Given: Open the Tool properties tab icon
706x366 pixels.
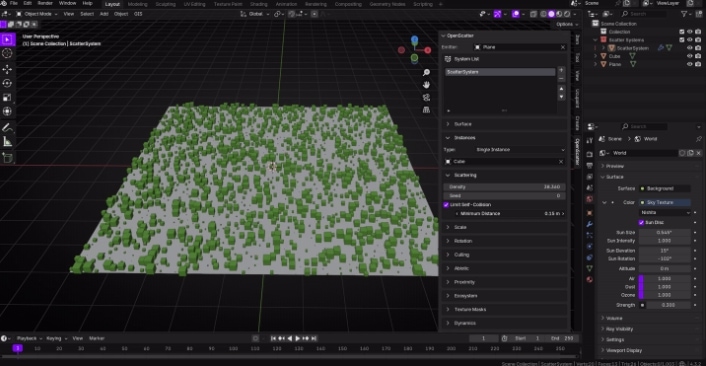Looking at the screenshot, I should click(x=589, y=141).
